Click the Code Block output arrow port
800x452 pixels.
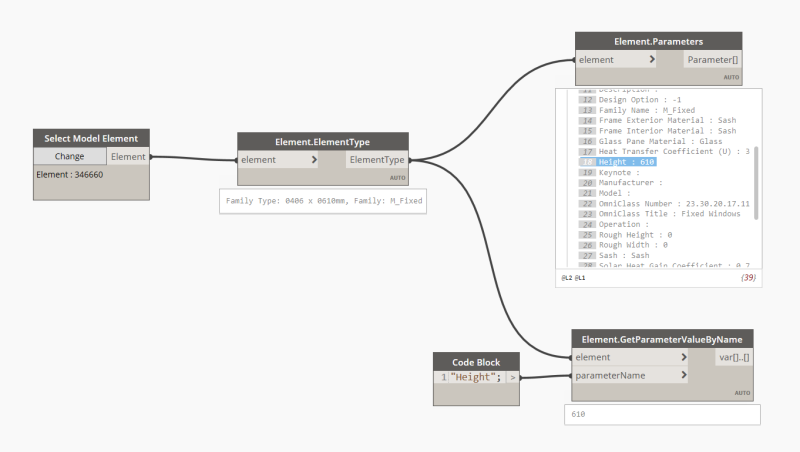(x=513, y=378)
